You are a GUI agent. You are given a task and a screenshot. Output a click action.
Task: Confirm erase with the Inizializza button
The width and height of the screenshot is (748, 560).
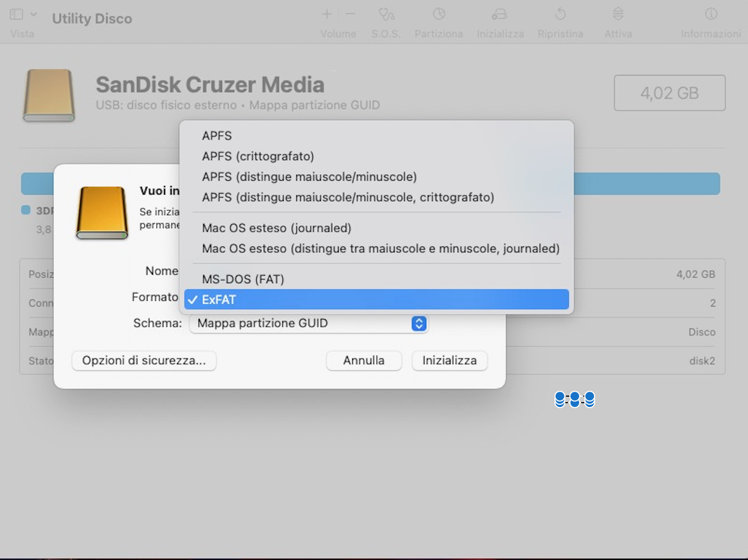tap(449, 360)
